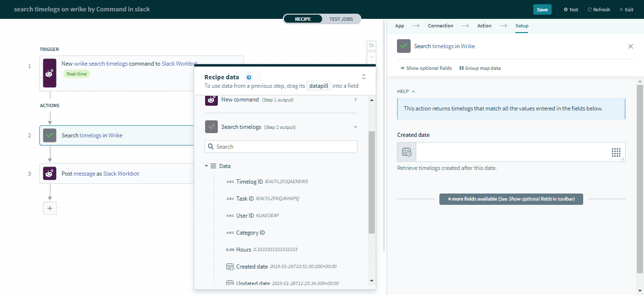Click the Slack Workbot icon on Post message step
The height and width of the screenshot is (295, 644).
click(50, 173)
